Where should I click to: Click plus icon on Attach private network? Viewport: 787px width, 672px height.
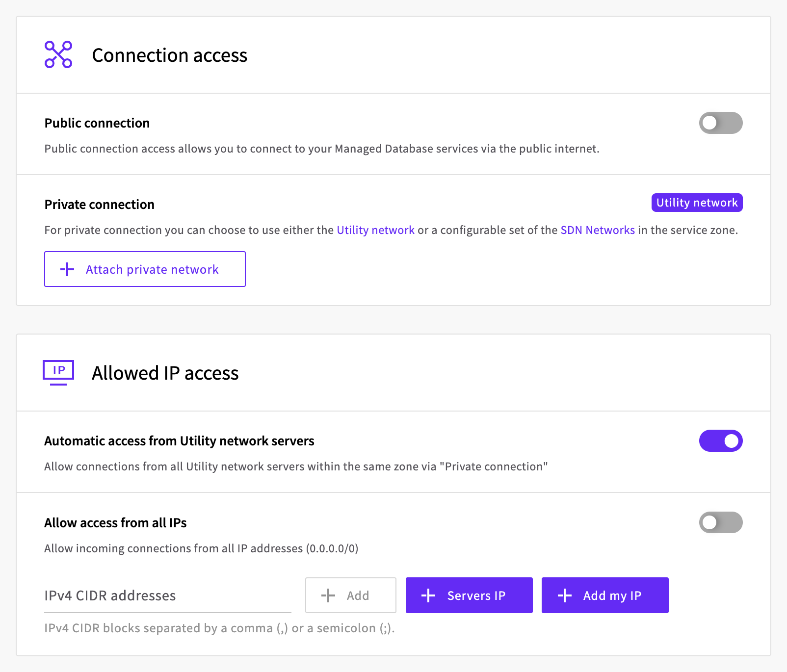click(67, 269)
